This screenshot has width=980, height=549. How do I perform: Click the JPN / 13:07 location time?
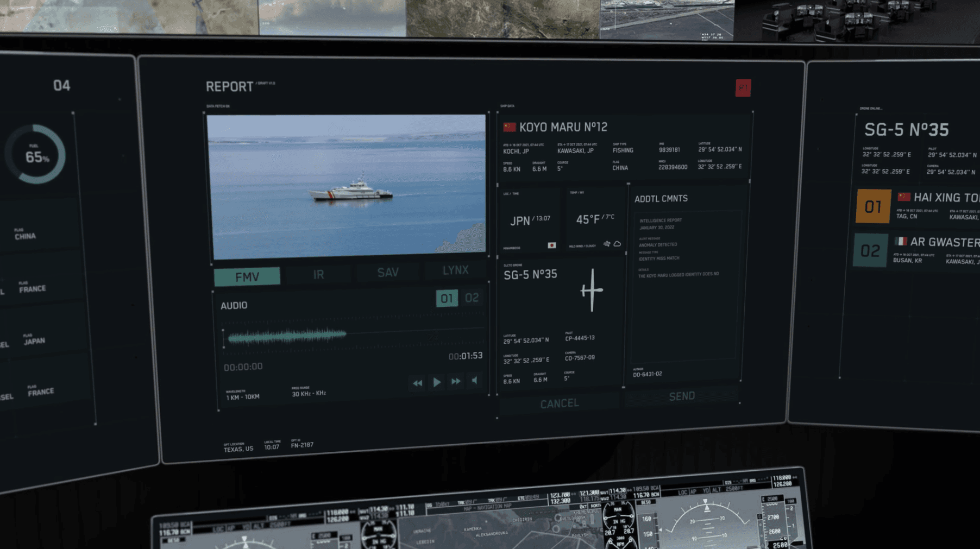tap(530, 220)
